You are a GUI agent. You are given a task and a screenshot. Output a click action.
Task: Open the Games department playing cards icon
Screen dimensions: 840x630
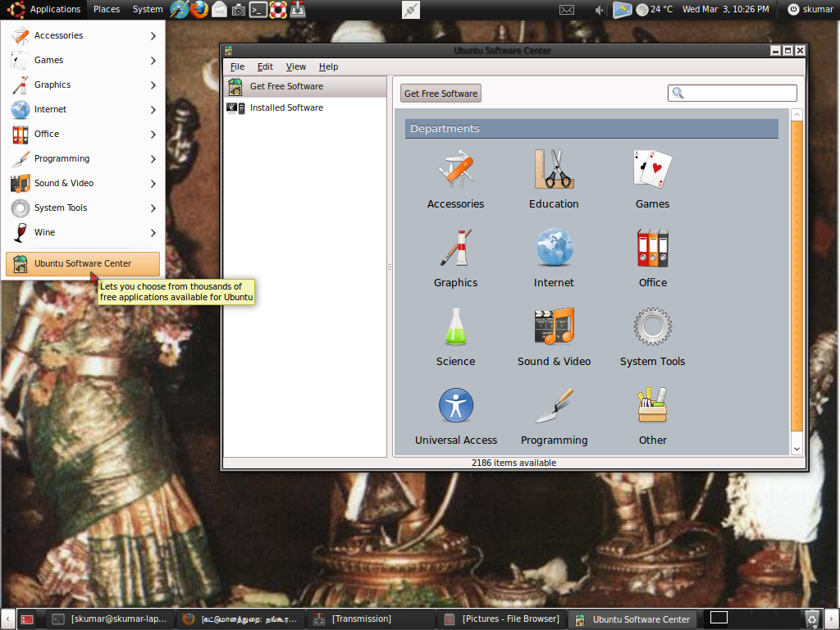(652, 169)
